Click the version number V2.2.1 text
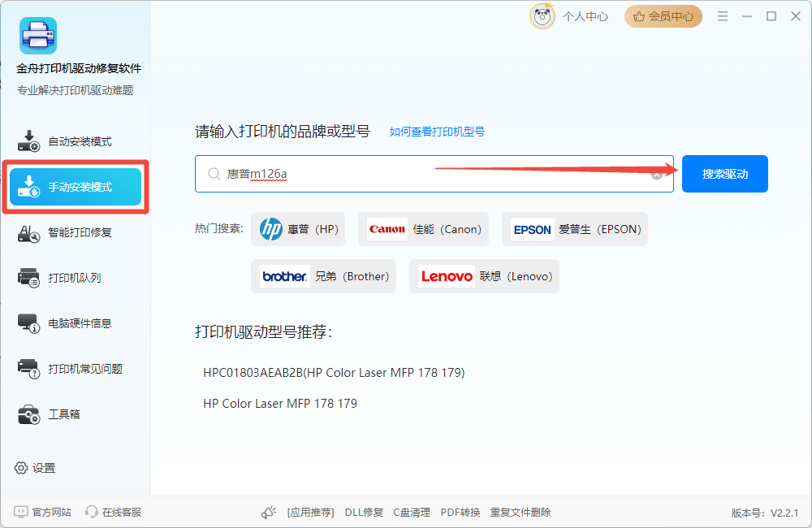This screenshot has height=528, width=812. coord(784,513)
